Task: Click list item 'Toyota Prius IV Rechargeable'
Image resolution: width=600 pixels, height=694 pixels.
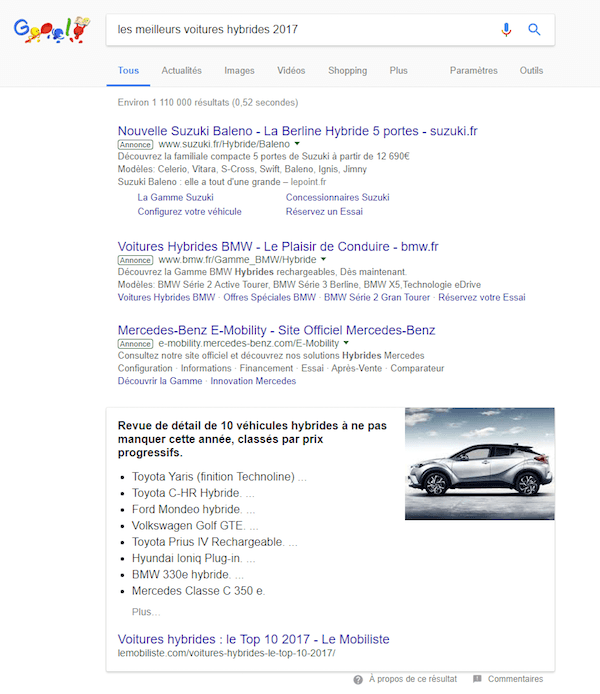Action: coord(208,542)
